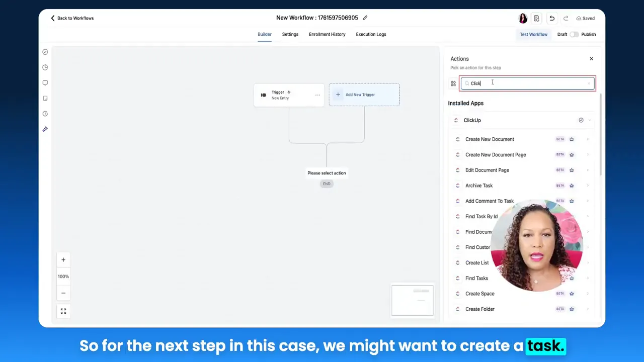Favorite the Archive Task action via its star
The image size is (644, 362).
572,186
